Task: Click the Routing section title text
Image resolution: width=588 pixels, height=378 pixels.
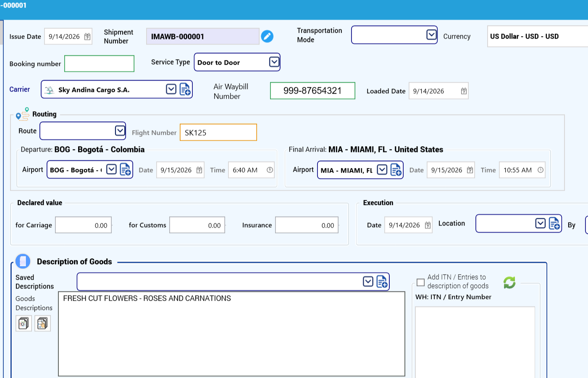Action: pyautogui.click(x=45, y=114)
